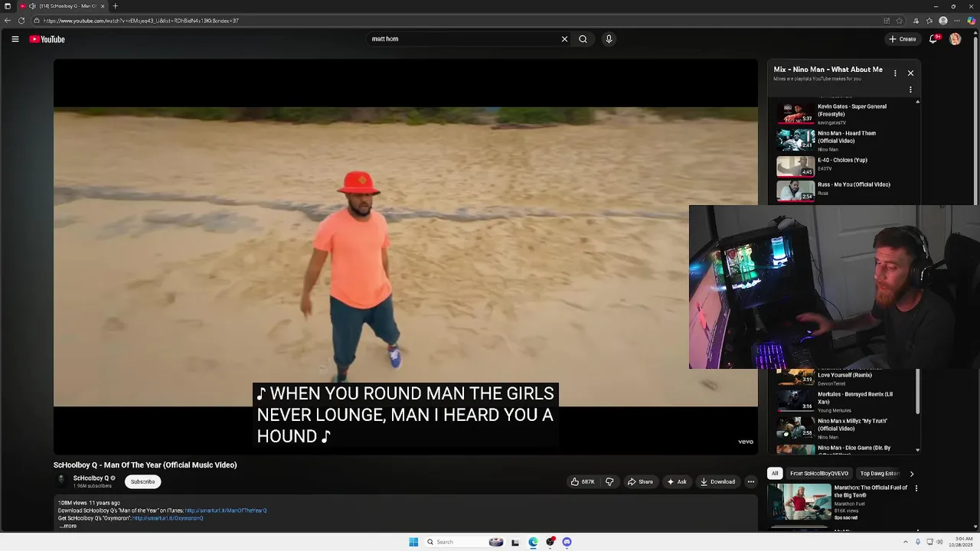Click the Ask button
The width and height of the screenshot is (980, 551).
[x=677, y=481]
